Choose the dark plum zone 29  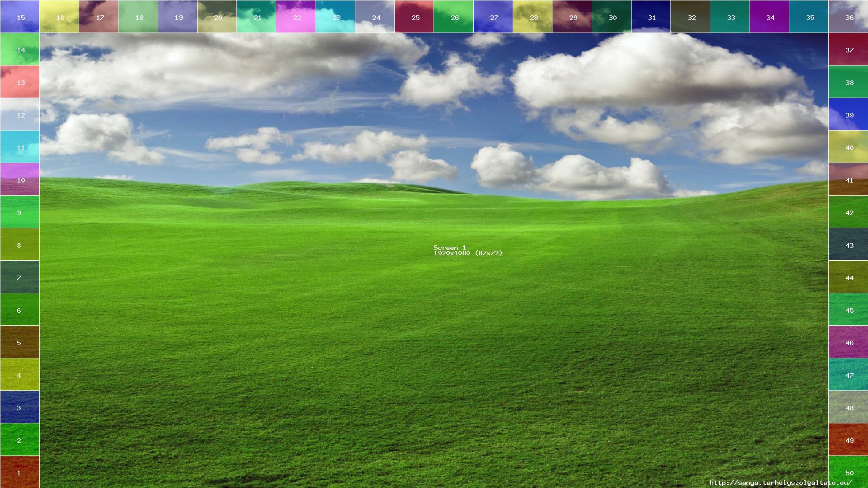click(572, 16)
